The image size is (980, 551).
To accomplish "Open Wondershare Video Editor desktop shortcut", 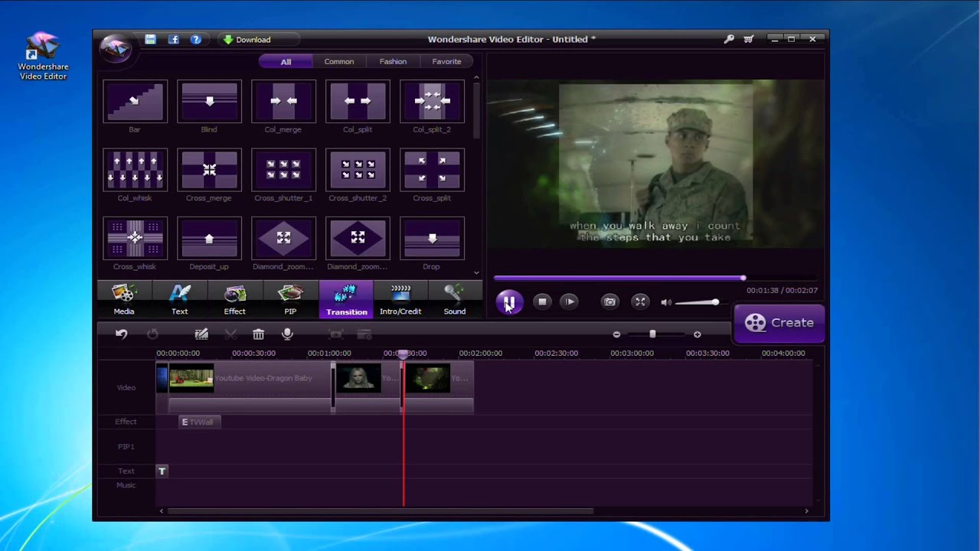I will [x=43, y=56].
